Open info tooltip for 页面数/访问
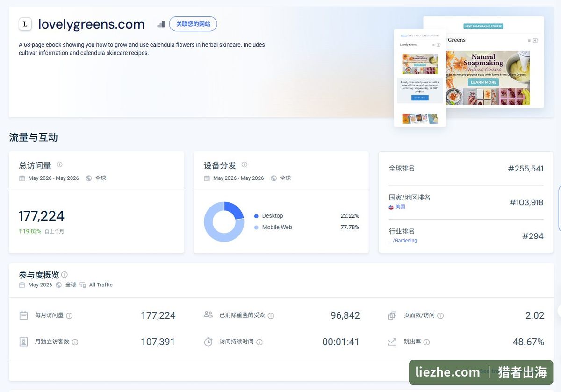561x392 pixels. click(440, 316)
